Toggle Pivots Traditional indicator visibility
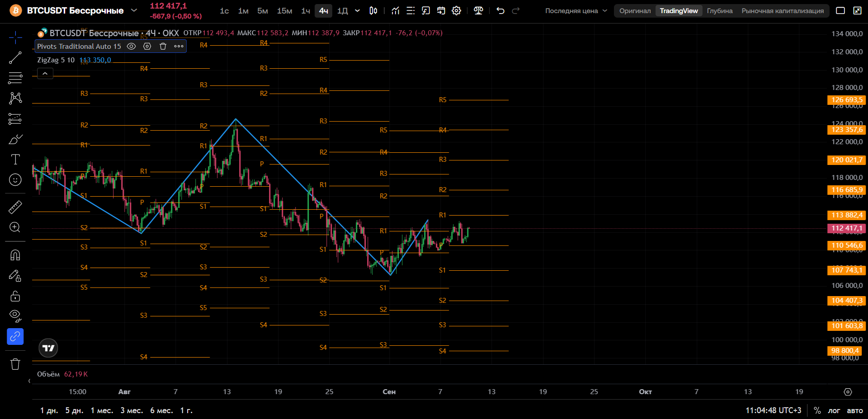 click(x=131, y=46)
